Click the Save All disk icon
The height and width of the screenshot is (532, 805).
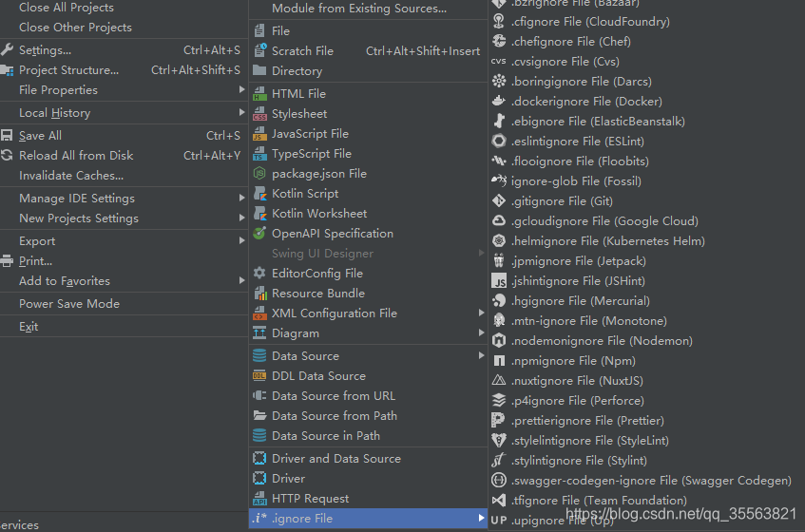pos(7,136)
